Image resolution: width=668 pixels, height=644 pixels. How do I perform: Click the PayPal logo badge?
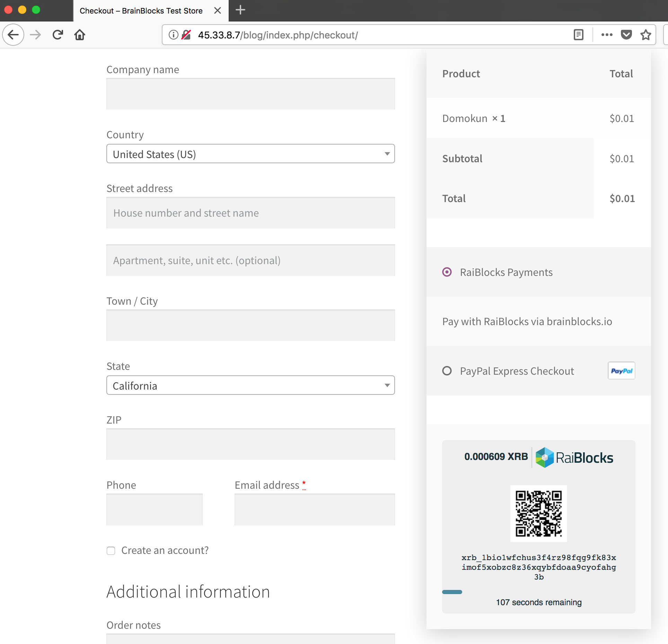(621, 371)
